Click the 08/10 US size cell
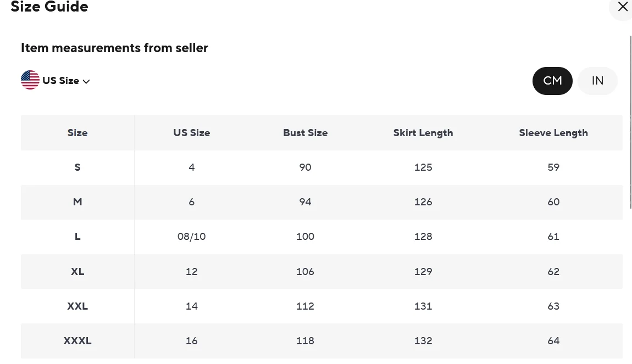The height and width of the screenshot is (364, 632). tap(191, 237)
